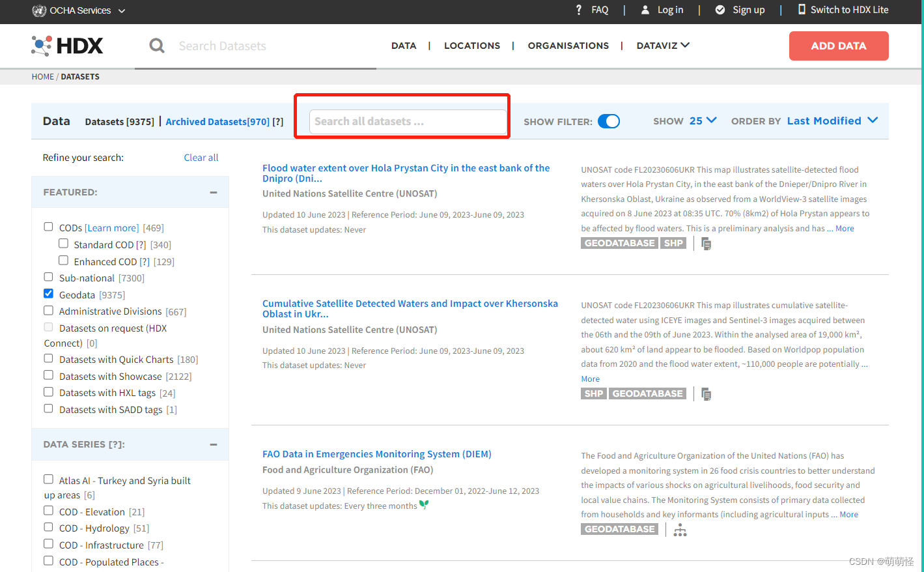The height and width of the screenshot is (572, 924).
Task: Open the LOCATIONS menu item
Action: [472, 46]
